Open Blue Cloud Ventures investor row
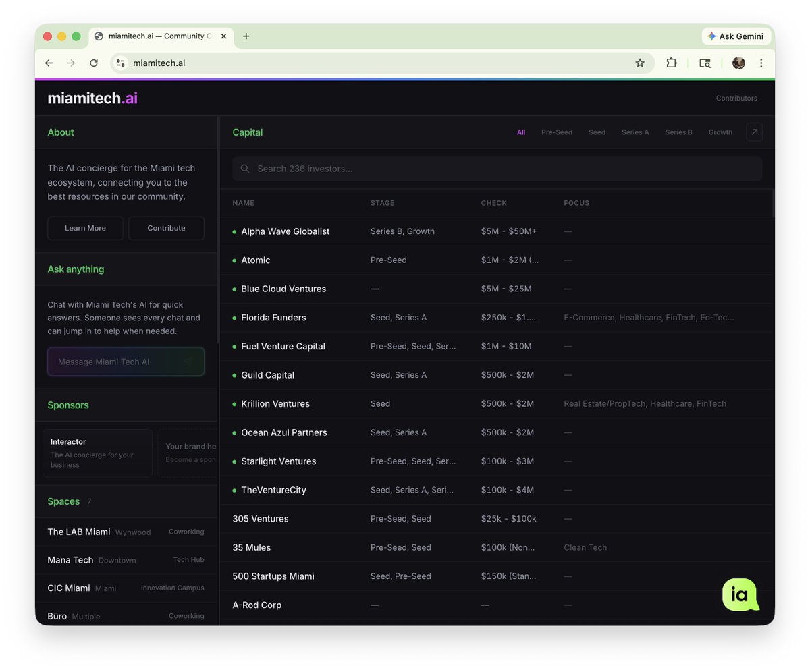Image resolution: width=810 pixels, height=672 pixels. (x=497, y=289)
